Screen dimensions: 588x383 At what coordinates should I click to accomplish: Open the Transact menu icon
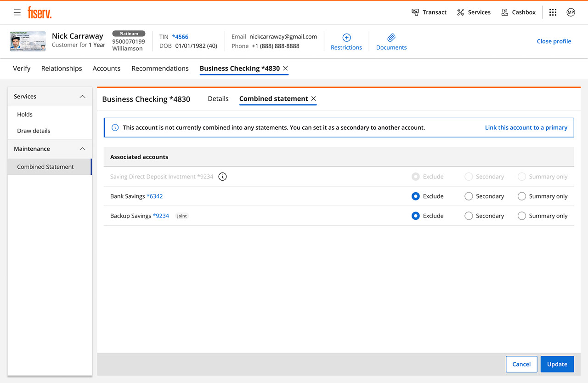[x=415, y=12]
